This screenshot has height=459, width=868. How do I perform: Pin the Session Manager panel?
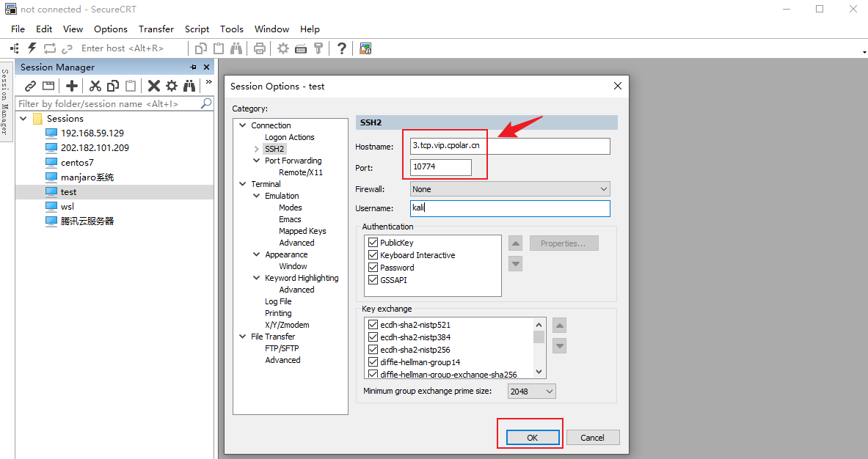pos(193,67)
